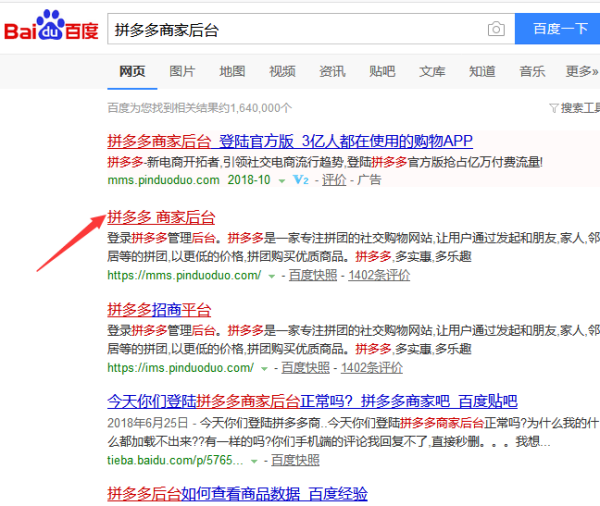Viewport: 600px width, 506px height.
Task: Switch to the 地图 tab
Action: [232, 71]
